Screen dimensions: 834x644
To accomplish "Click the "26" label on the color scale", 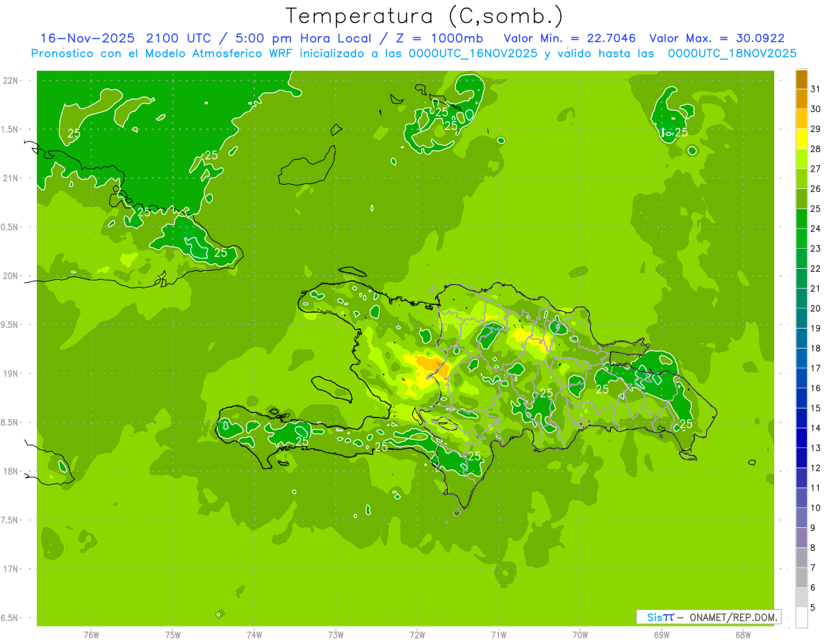I will tap(816, 189).
